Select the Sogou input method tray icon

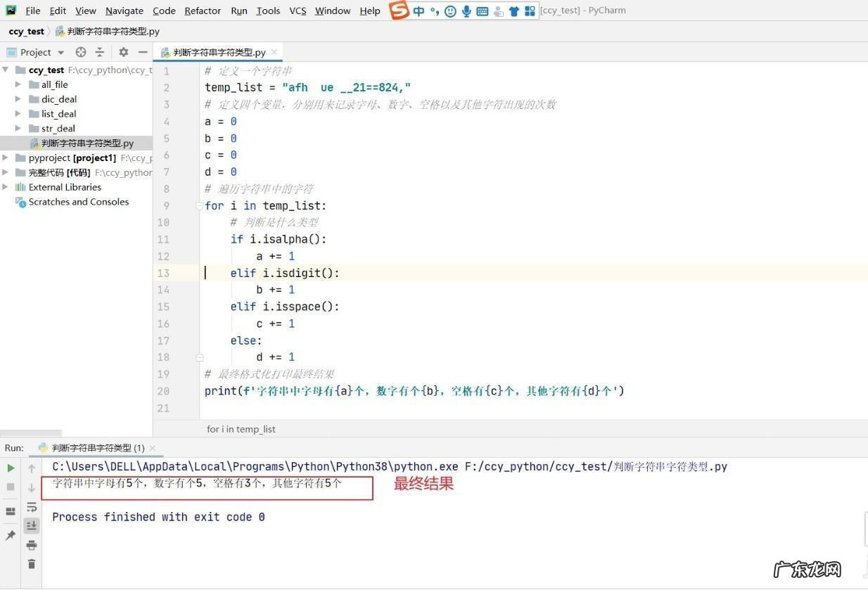pyautogui.click(x=399, y=11)
